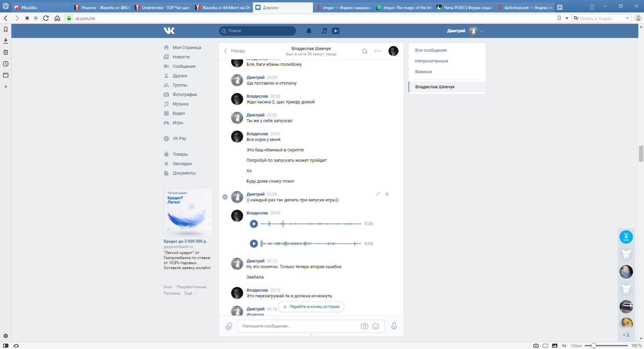This screenshot has height=349, width=644.
Task: Play the 0:36 voice message
Action: pyautogui.click(x=254, y=224)
